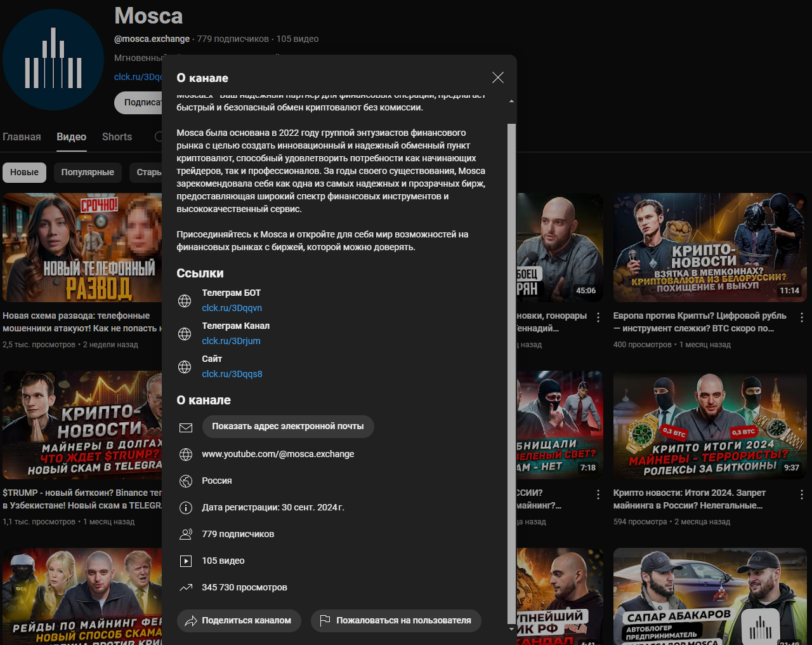Click the dialog's vertical scrollbar thumb
The height and width of the screenshot is (645, 812).
point(511,374)
